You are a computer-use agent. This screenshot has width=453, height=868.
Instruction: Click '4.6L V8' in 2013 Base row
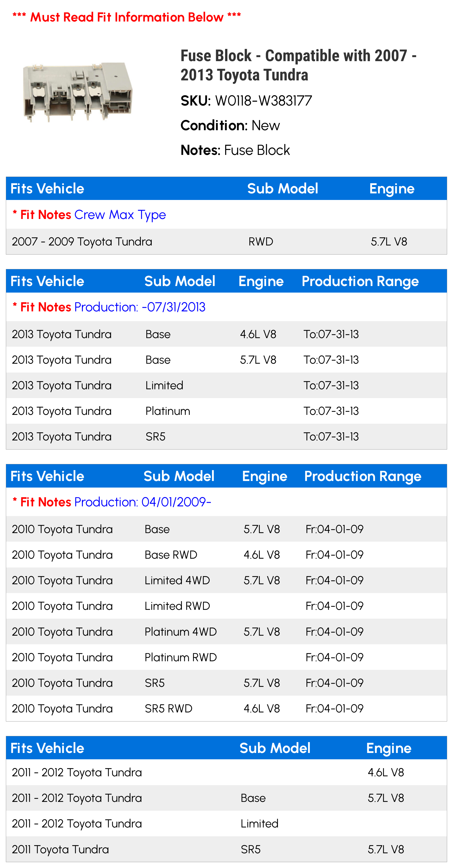coord(258,334)
